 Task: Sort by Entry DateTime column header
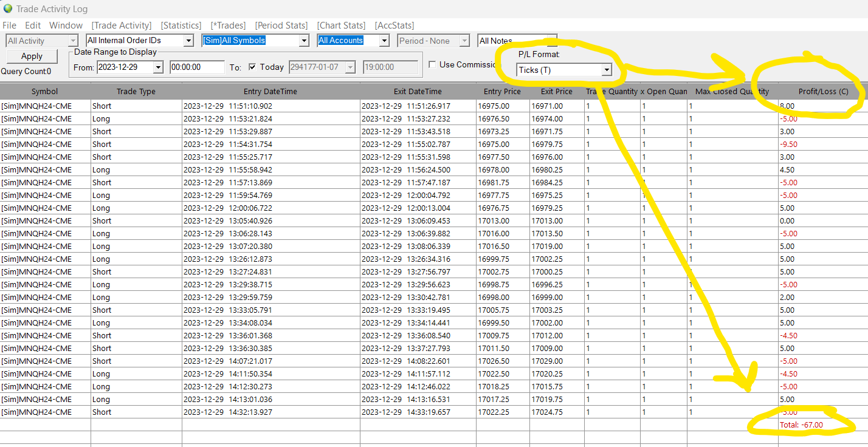[270, 92]
